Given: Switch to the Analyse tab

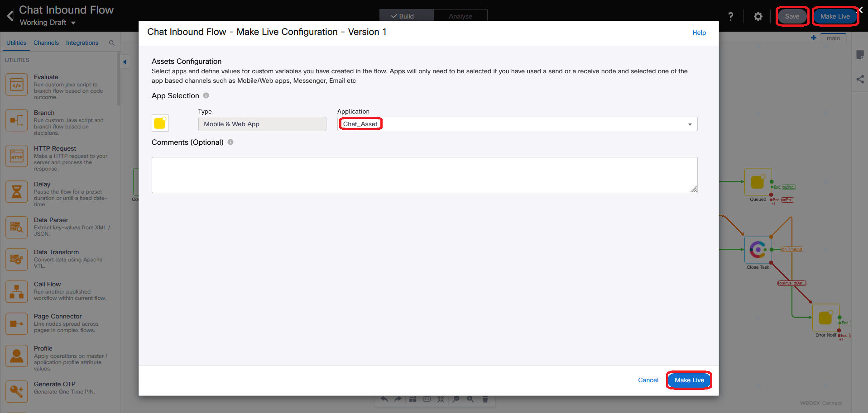Looking at the screenshot, I should pyautogui.click(x=460, y=15).
